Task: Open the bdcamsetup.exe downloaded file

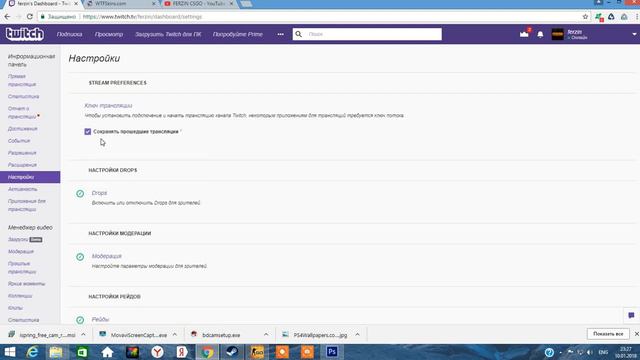Action: tap(221, 335)
